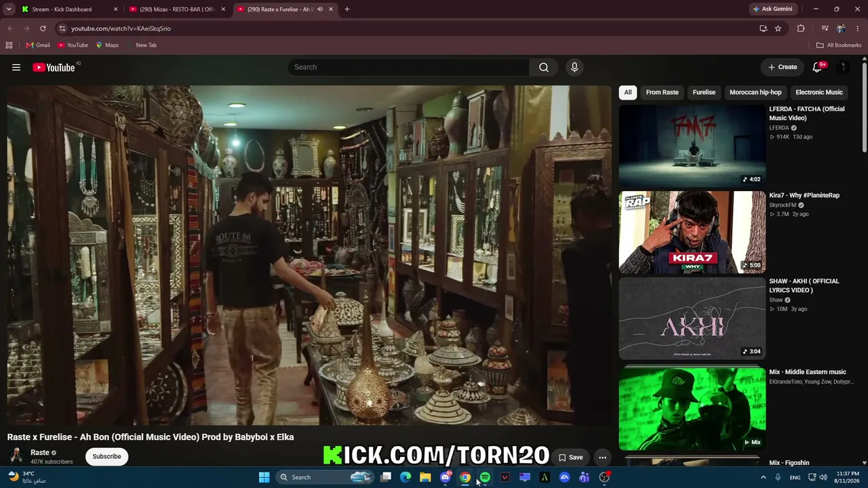
Task: Open the LFERDA channel name
Action: tap(779, 127)
